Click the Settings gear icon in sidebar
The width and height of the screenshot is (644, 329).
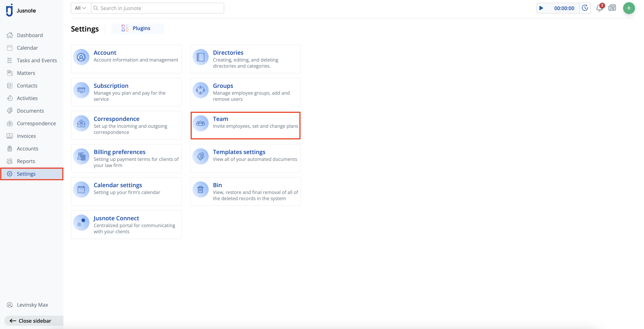tap(10, 174)
